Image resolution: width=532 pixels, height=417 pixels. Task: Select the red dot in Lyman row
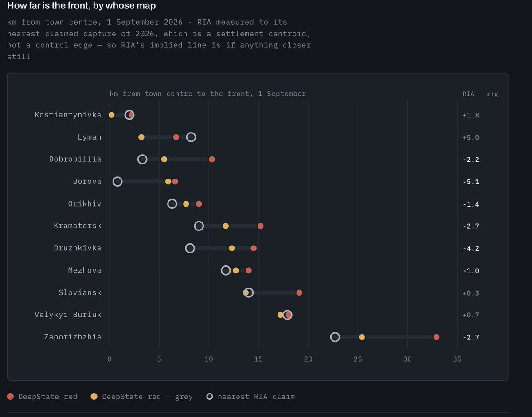pos(176,137)
